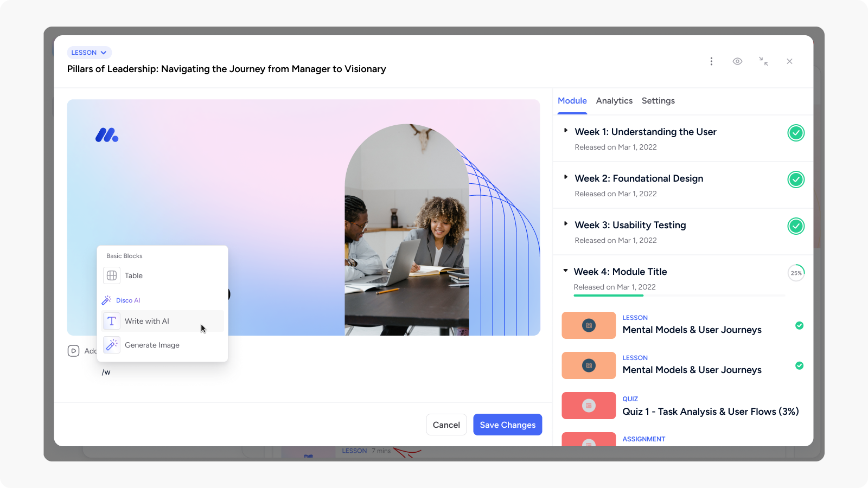Click the eye preview icon
The height and width of the screenshot is (488, 868).
coord(737,61)
